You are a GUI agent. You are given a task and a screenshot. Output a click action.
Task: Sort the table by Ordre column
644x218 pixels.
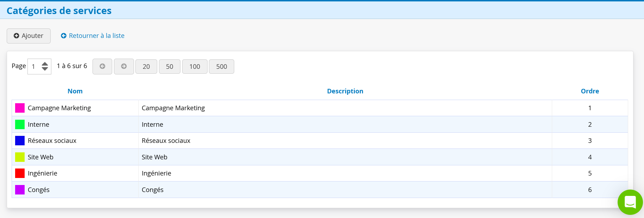(x=590, y=91)
